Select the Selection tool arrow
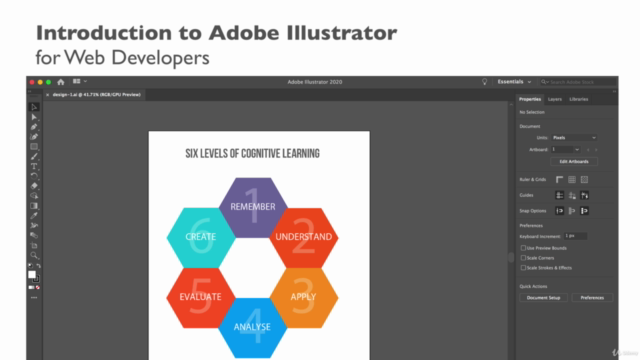Viewport: 640px width, 360px height. (34, 107)
